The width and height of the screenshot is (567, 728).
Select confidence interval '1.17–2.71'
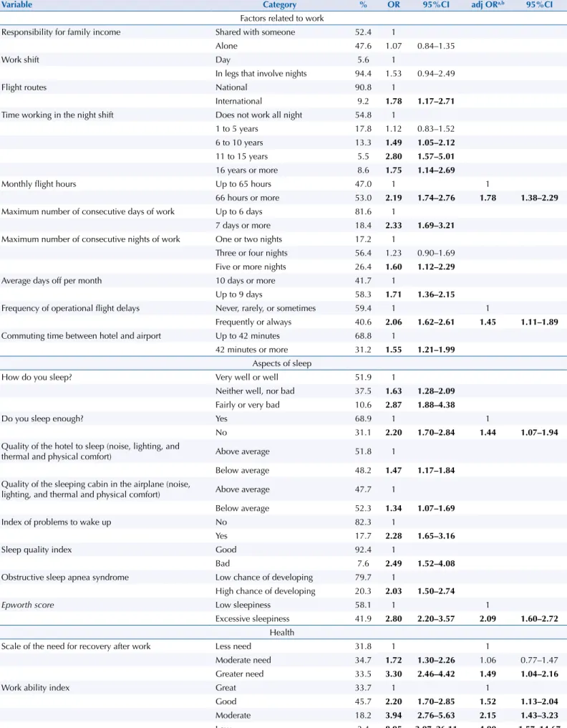[x=436, y=101]
